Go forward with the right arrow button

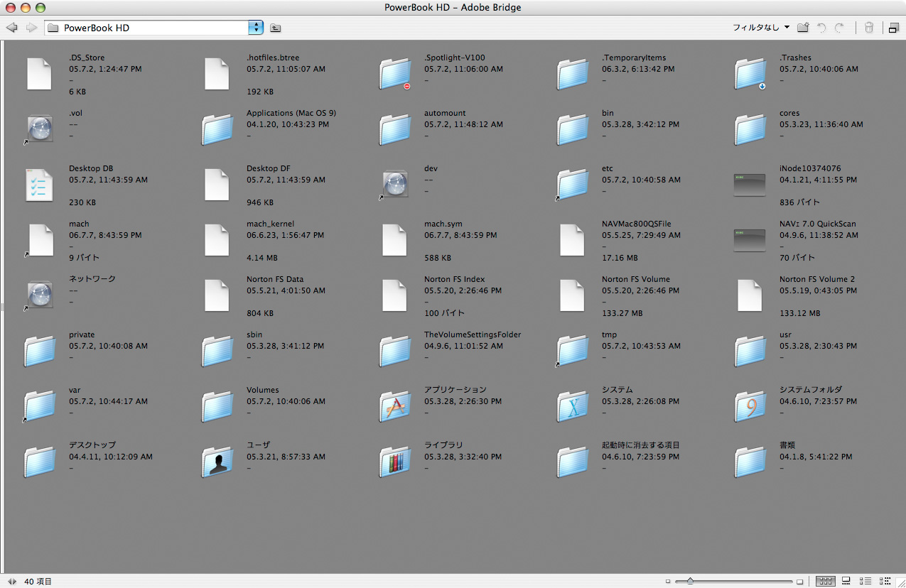tap(31, 28)
